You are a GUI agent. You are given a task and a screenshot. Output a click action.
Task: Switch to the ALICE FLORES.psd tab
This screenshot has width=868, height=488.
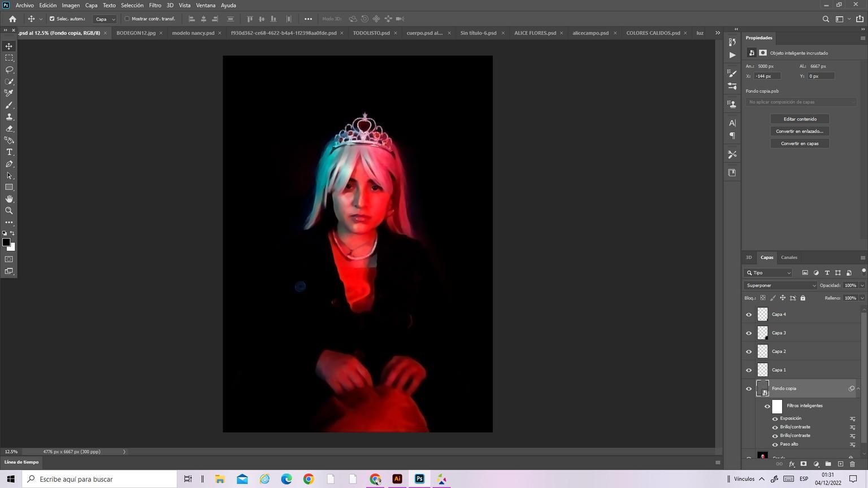click(x=535, y=33)
